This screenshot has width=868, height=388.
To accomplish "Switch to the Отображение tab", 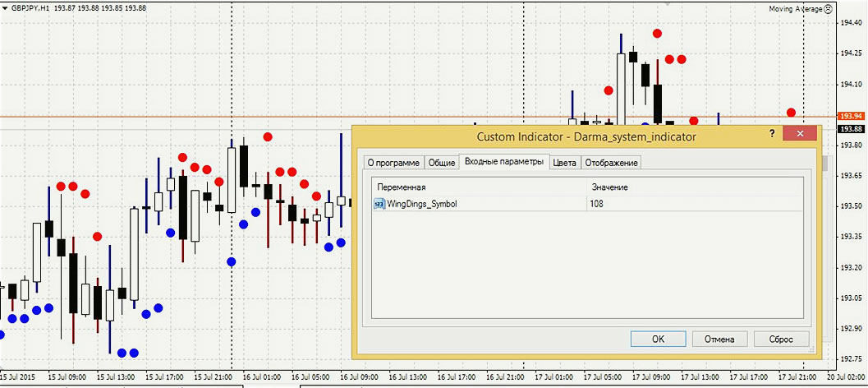I will pyautogui.click(x=611, y=163).
